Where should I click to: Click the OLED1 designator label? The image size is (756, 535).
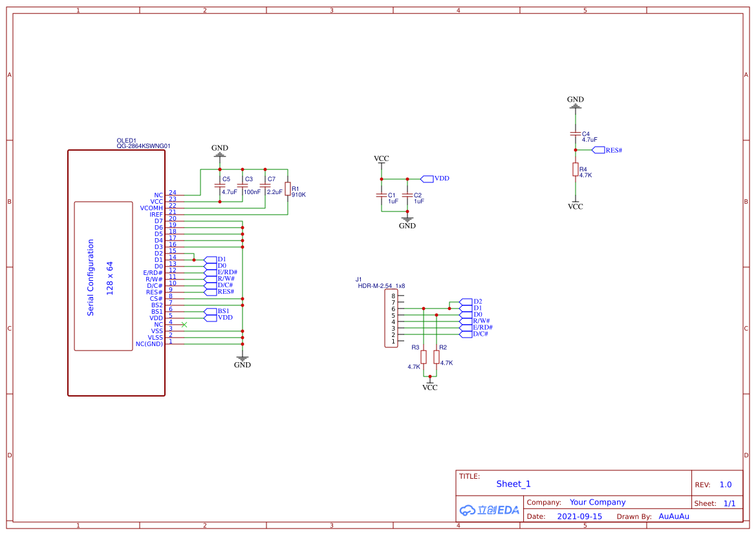click(x=126, y=140)
